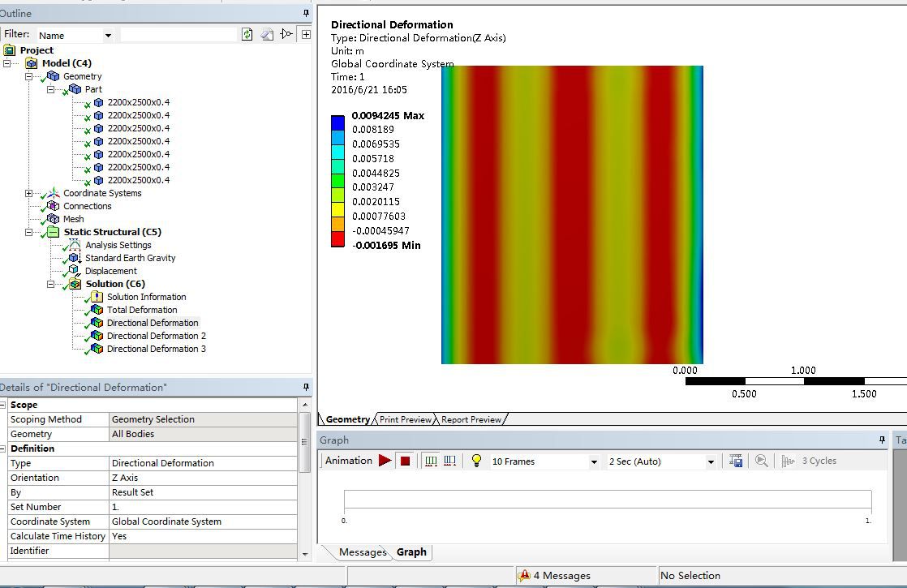Click the yellow light bulb icon
Image resolution: width=907 pixels, height=588 pixels.
476,461
